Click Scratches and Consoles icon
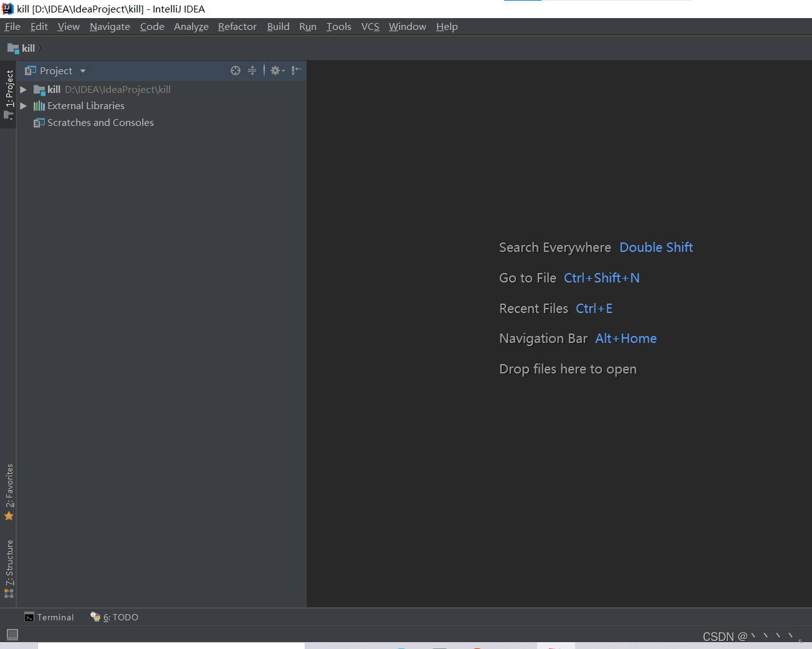This screenshot has width=812, height=649. point(39,123)
